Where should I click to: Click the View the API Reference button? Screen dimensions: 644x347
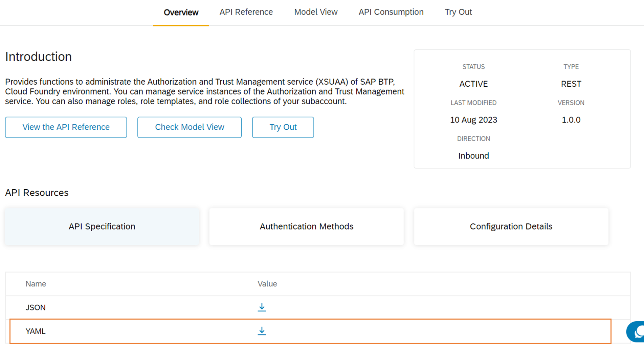pyautogui.click(x=66, y=127)
